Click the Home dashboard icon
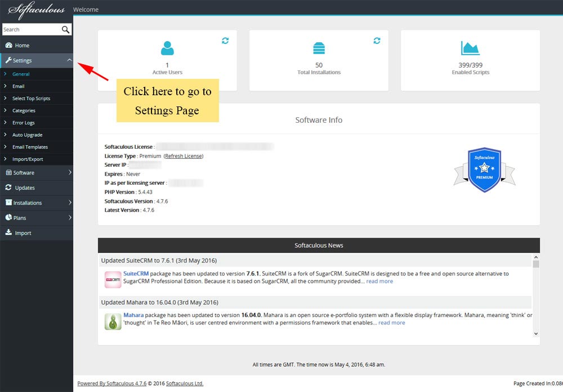 (8, 45)
